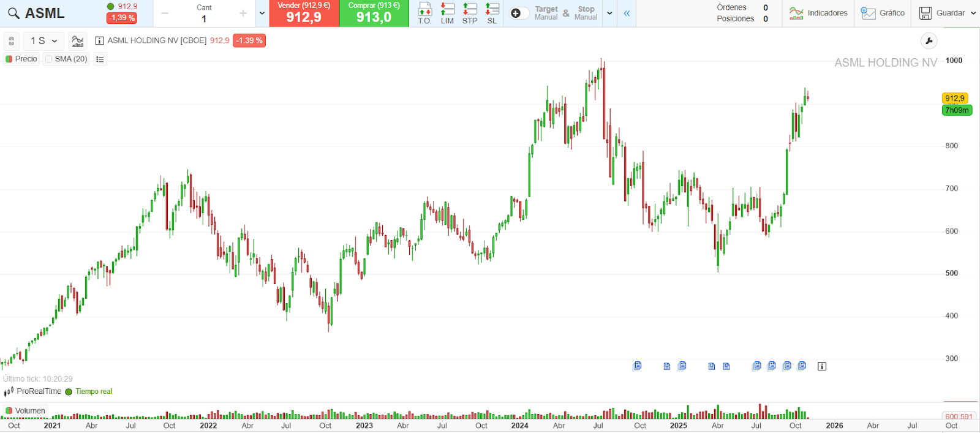This screenshot has width=980, height=433.
Task: Open the Volumen panel legend item
Action: point(25,410)
